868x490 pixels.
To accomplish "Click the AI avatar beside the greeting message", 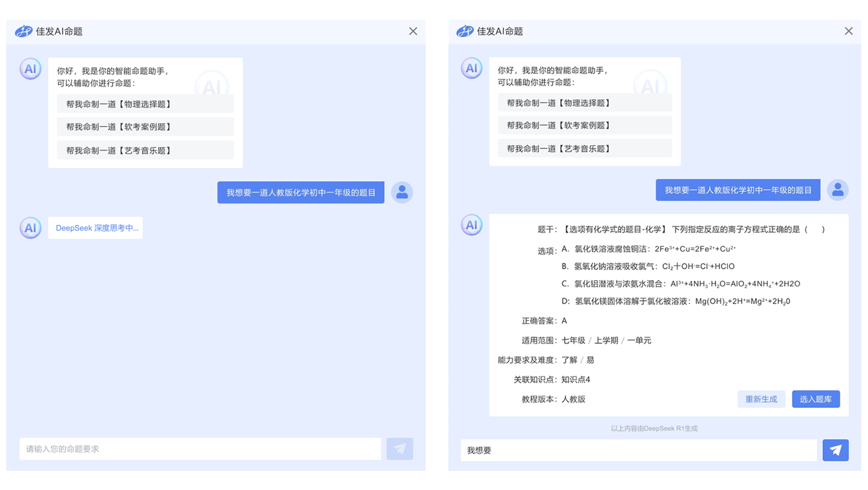I will [30, 69].
